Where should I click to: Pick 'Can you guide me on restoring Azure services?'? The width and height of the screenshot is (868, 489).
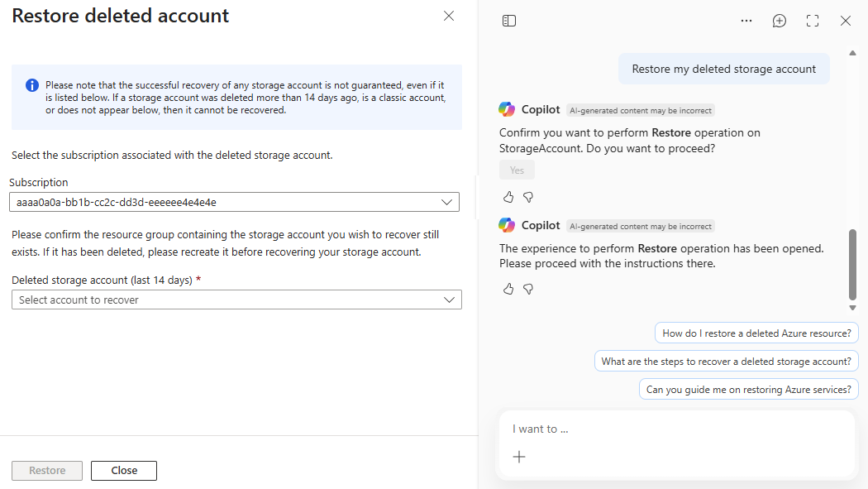point(748,390)
